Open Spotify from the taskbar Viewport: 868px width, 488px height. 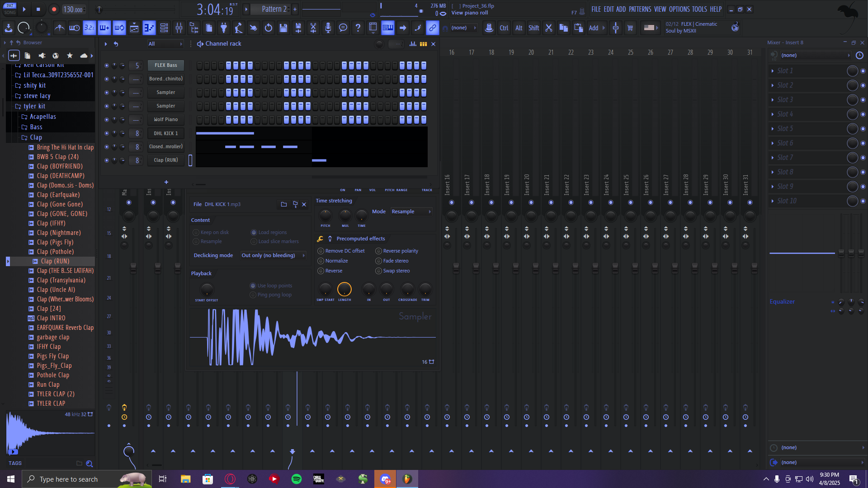(297, 479)
